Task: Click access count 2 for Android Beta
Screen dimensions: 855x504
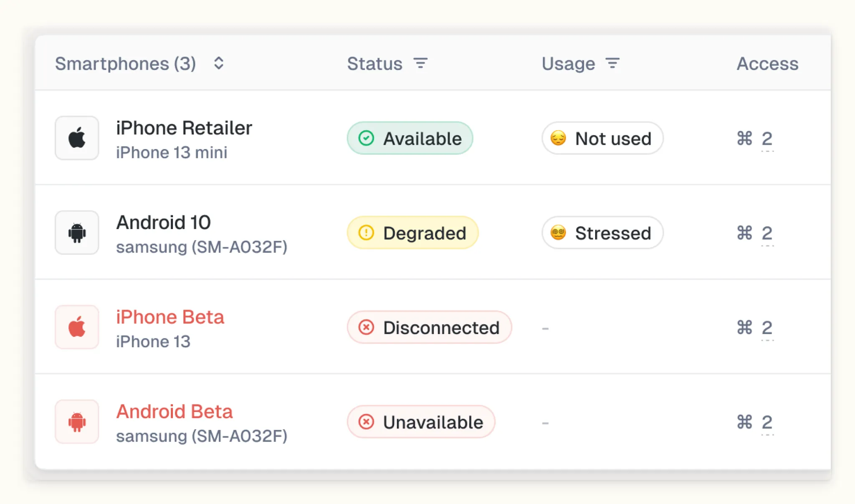Action: [x=767, y=423]
